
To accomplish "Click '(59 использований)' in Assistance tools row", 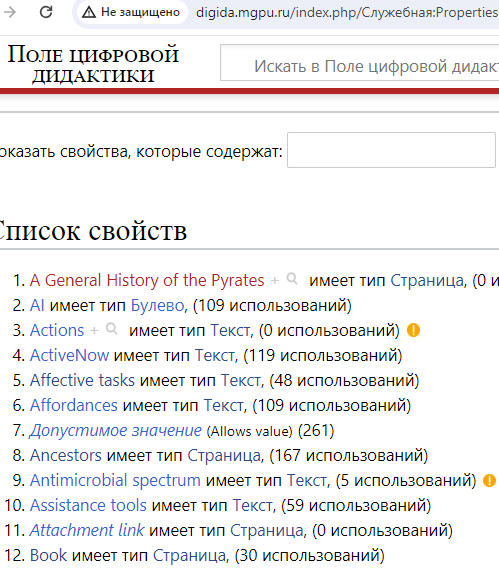I will (x=356, y=505).
